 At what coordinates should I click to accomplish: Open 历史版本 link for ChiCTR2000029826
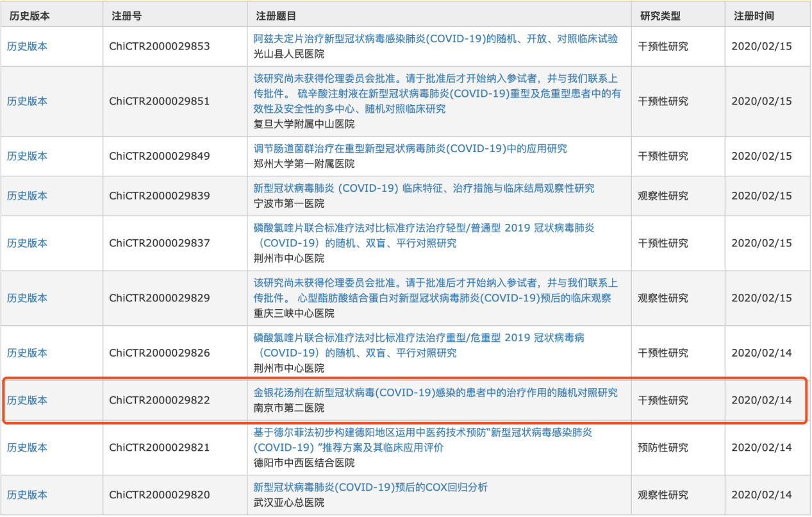click(27, 353)
